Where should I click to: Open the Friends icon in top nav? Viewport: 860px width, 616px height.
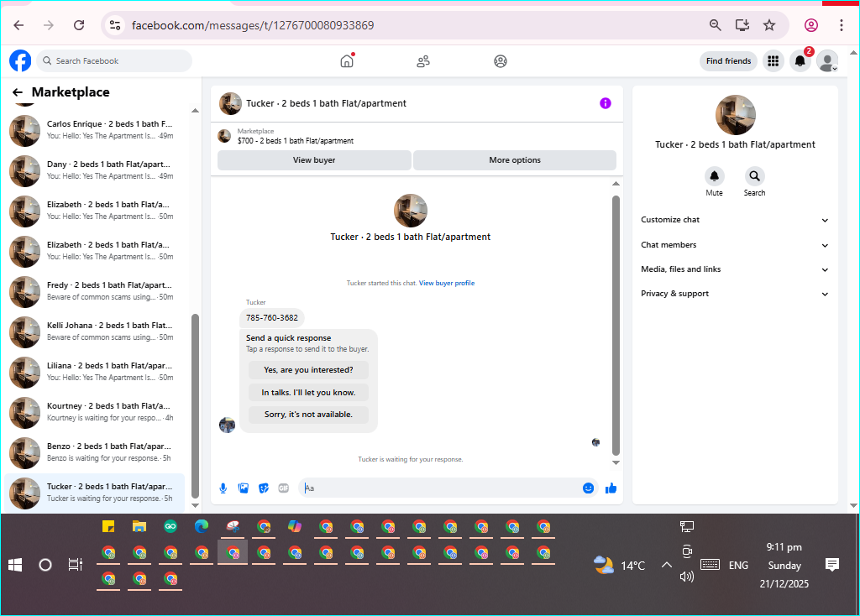(423, 60)
